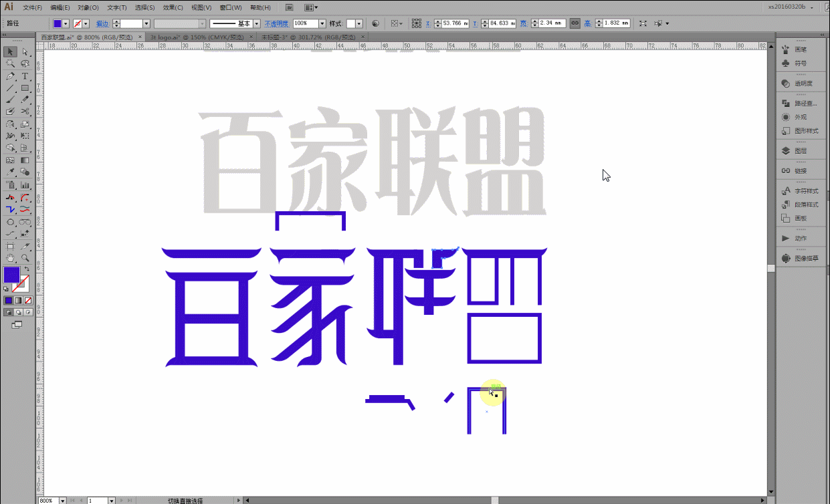Open the 动作 actions panel

800,238
